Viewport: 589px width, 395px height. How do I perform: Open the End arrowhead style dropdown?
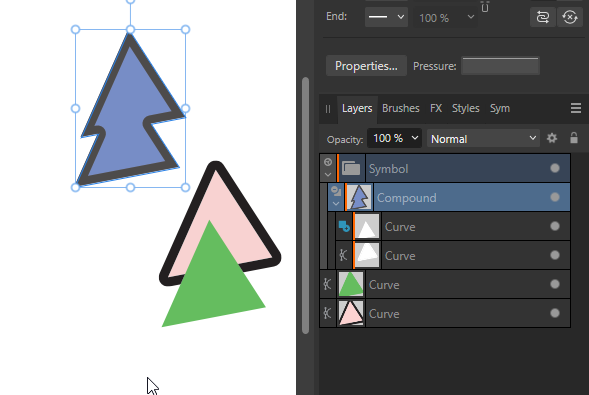[386, 17]
